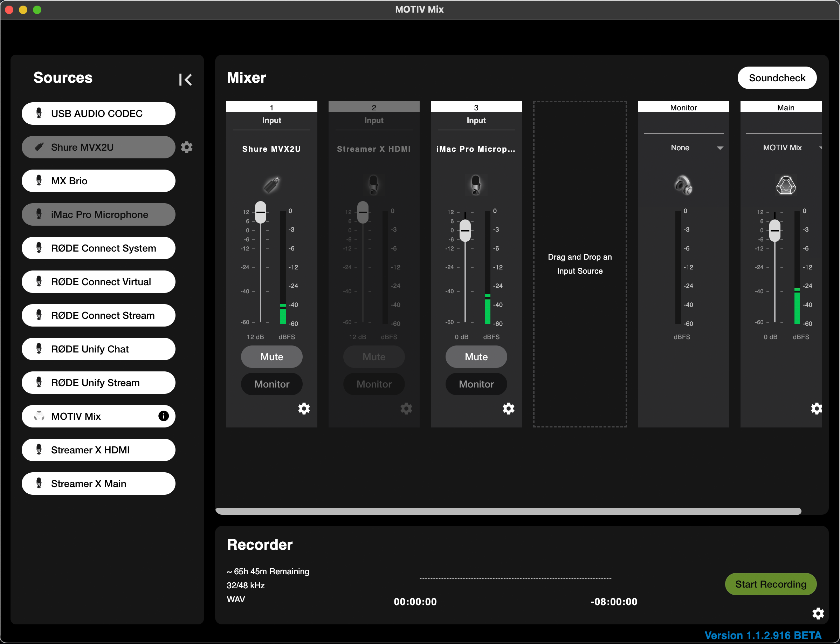Show info for the MOTIV Mix source
This screenshot has width=840, height=644.
164,416
